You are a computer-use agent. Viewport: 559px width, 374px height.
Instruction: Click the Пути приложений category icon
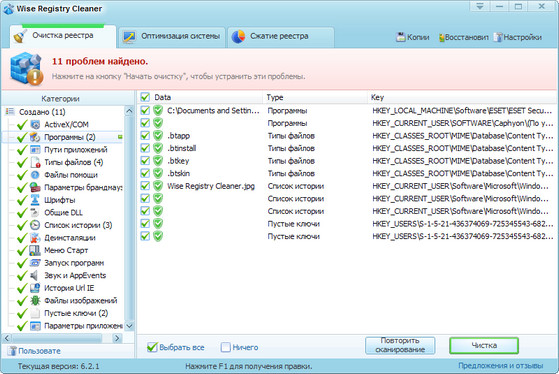(35, 149)
